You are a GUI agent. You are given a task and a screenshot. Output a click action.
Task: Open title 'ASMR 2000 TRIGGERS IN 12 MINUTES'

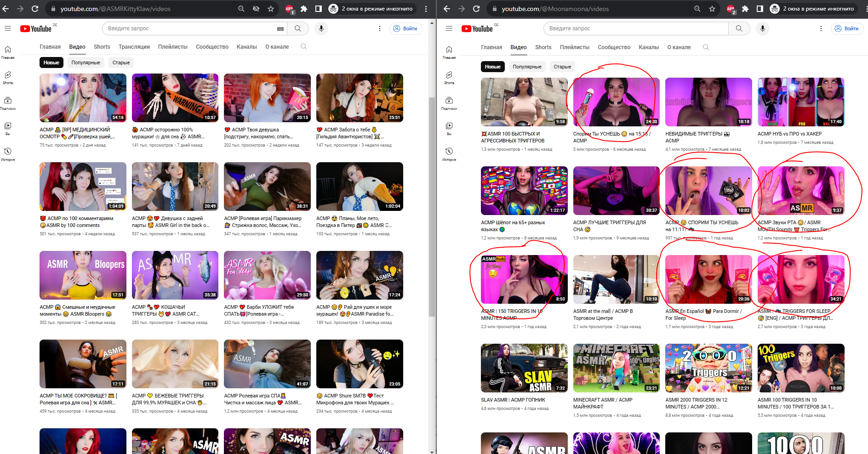(697, 403)
